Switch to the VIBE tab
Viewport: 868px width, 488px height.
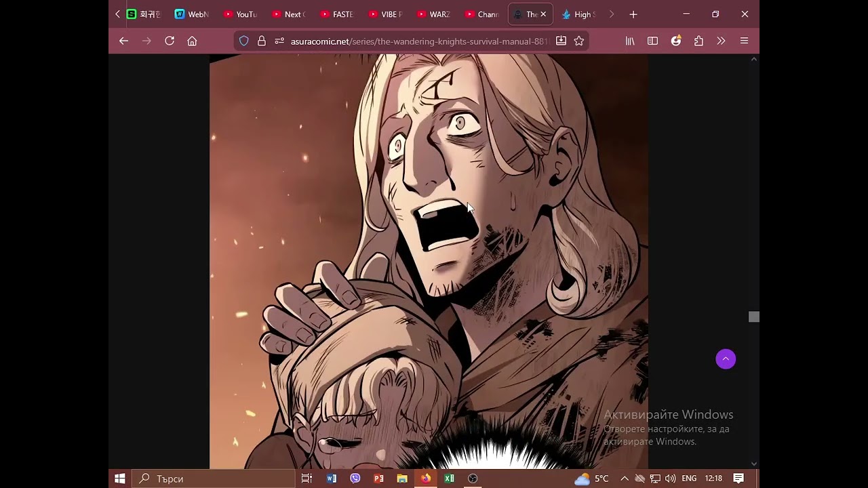pos(386,14)
